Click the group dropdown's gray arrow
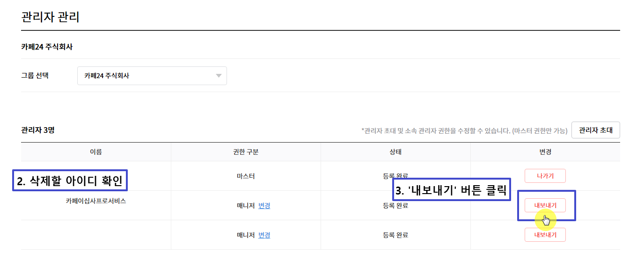 click(x=219, y=76)
